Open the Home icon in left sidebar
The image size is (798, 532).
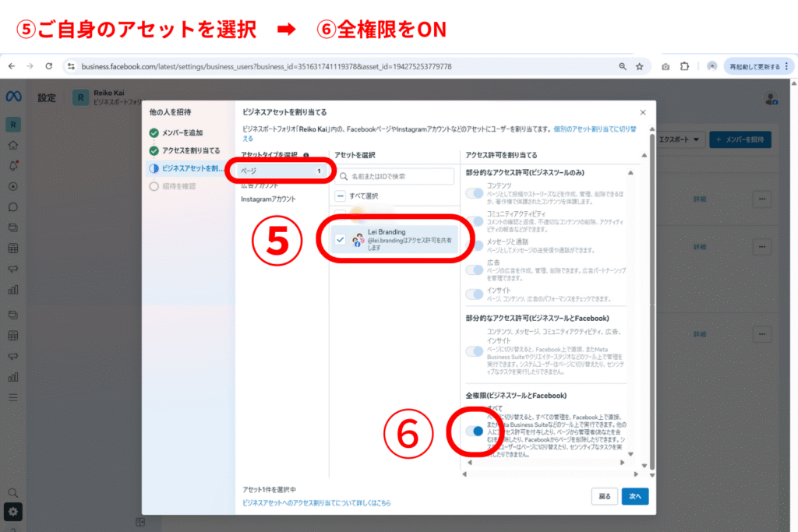pyautogui.click(x=12, y=145)
